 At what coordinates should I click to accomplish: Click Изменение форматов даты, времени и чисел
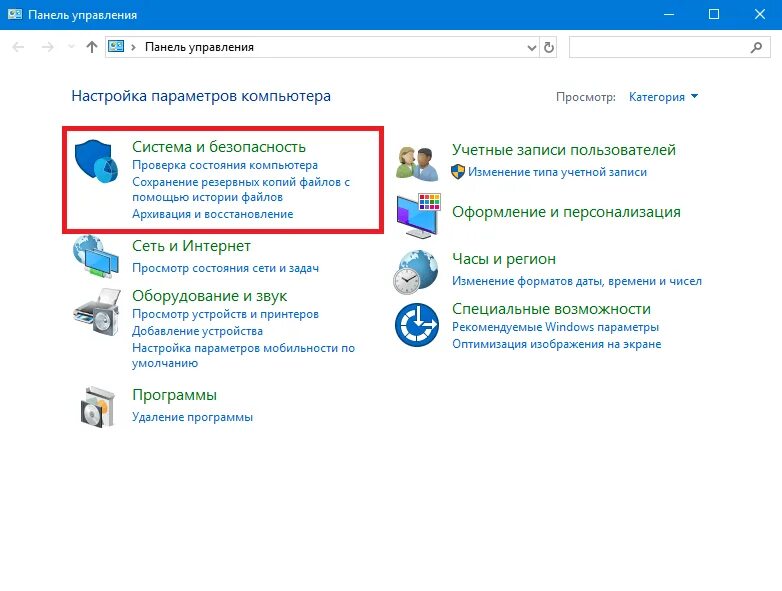coord(577,281)
